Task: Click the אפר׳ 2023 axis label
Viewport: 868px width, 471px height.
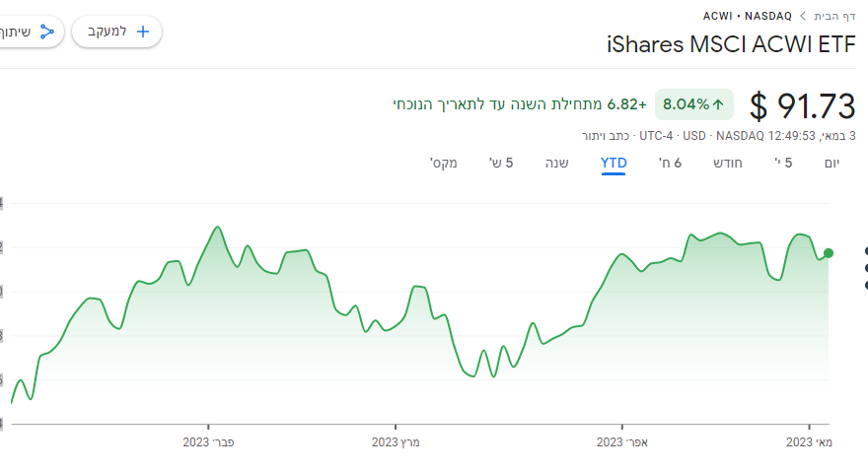Action: coord(622,442)
